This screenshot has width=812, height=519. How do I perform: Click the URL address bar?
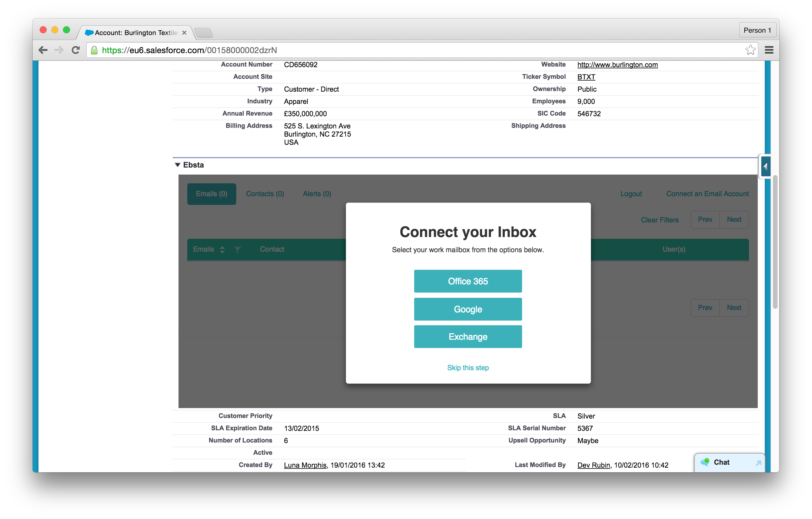(405, 50)
